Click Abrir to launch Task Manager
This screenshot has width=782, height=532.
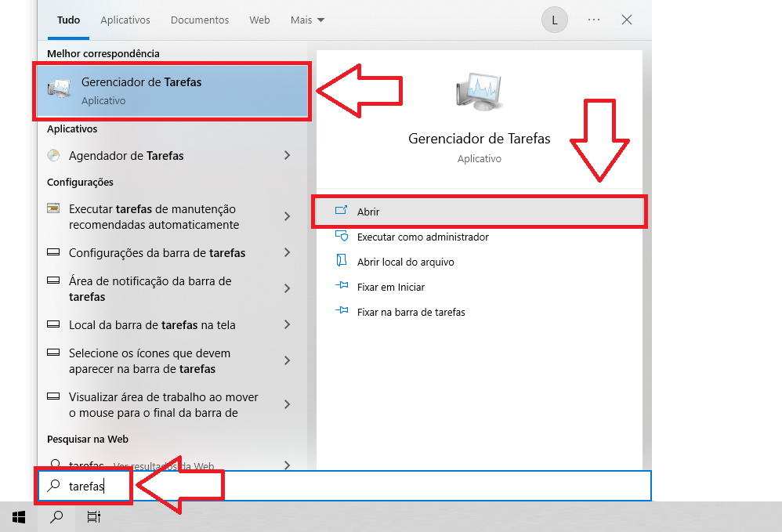click(x=368, y=212)
